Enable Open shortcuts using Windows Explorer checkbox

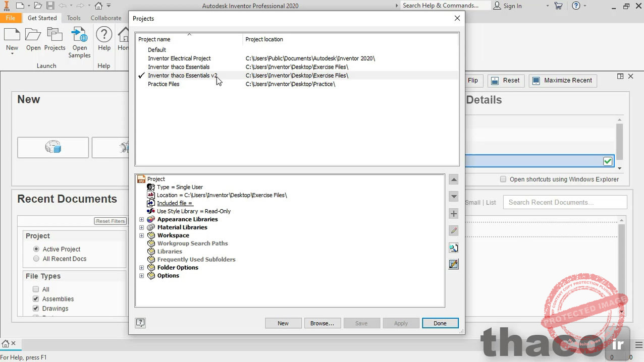pyautogui.click(x=503, y=179)
